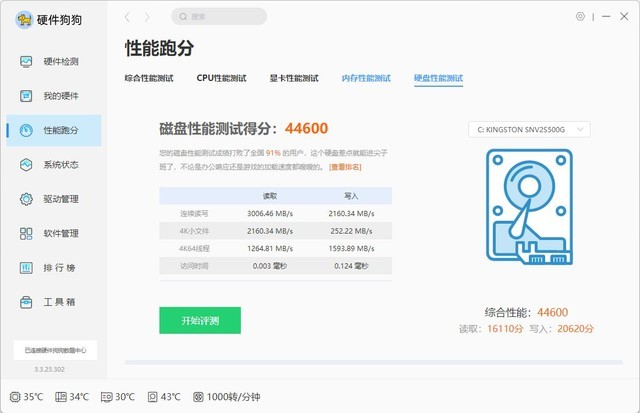Switch to 内存性能测试 tab
This screenshot has height=413, width=640.
pyautogui.click(x=366, y=78)
